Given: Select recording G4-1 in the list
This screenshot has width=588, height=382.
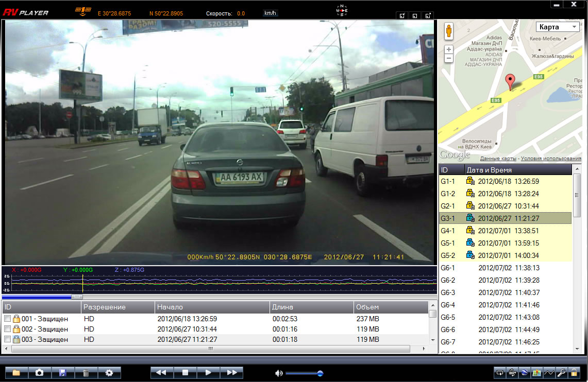Looking at the screenshot, I should click(x=505, y=231).
